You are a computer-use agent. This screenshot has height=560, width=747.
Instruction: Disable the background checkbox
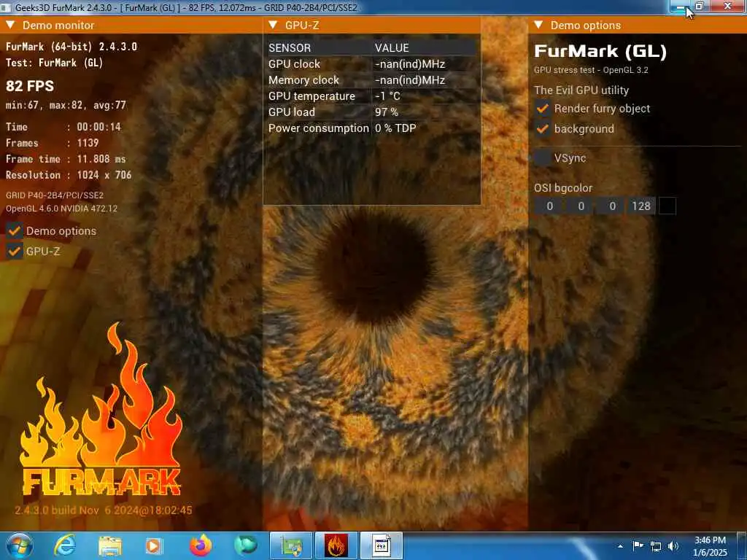coord(542,128)
